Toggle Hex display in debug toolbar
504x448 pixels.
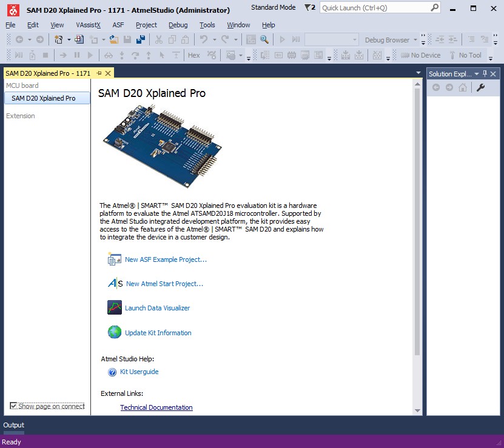tap(194, 55)
